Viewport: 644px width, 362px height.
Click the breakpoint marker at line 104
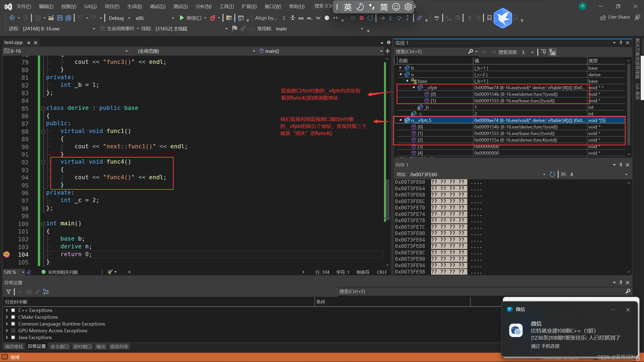[7, 254]
